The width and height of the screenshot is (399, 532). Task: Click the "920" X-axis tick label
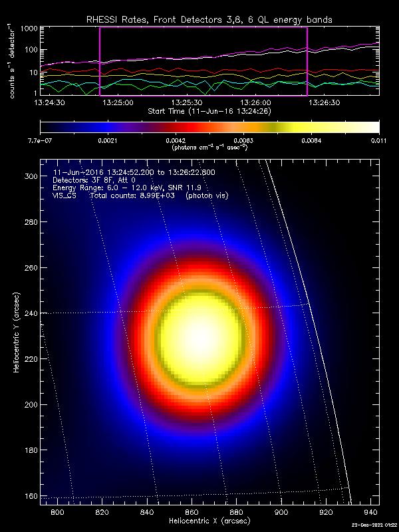click(326, 512)
